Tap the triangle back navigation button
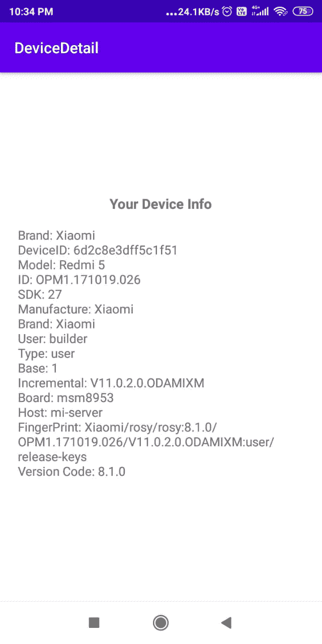This screenshot has width=322, height=644. click(226, 623)
